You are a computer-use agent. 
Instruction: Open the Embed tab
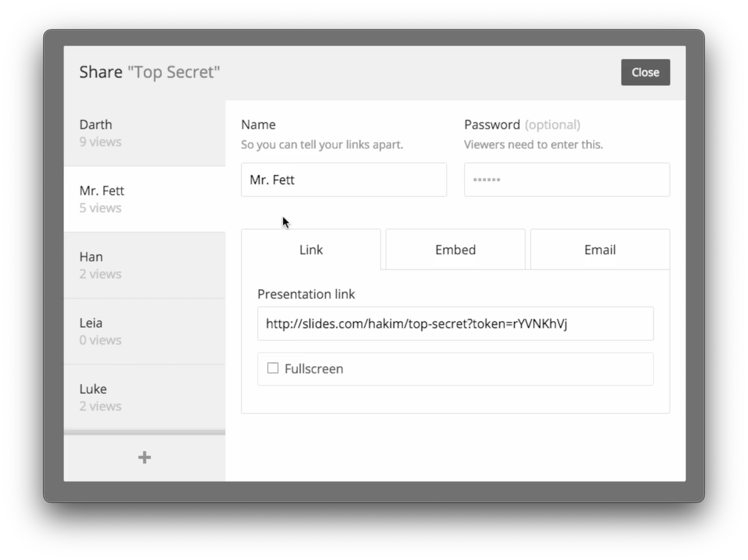(455, 250)
